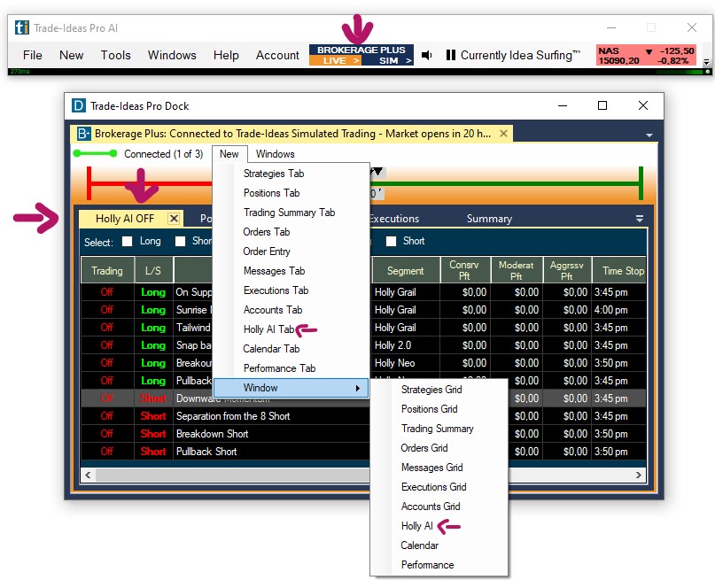Toggle trading Off for Tailwind row

[107, 328]
